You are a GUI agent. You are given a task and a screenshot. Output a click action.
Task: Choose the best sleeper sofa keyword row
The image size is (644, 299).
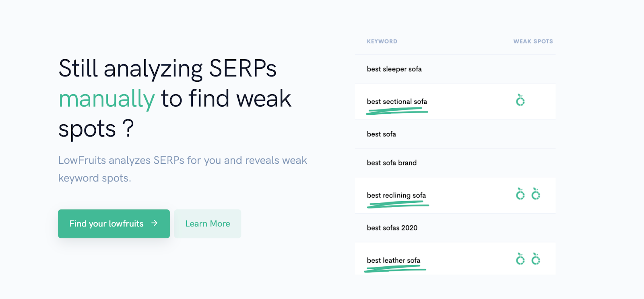click(x=455, y=69)
